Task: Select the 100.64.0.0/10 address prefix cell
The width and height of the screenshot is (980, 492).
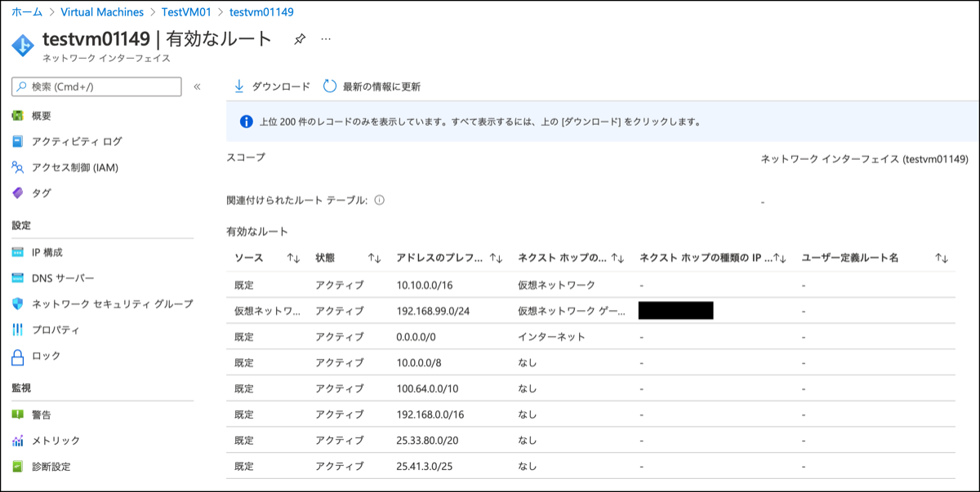Action: click(x=428, y=388)
